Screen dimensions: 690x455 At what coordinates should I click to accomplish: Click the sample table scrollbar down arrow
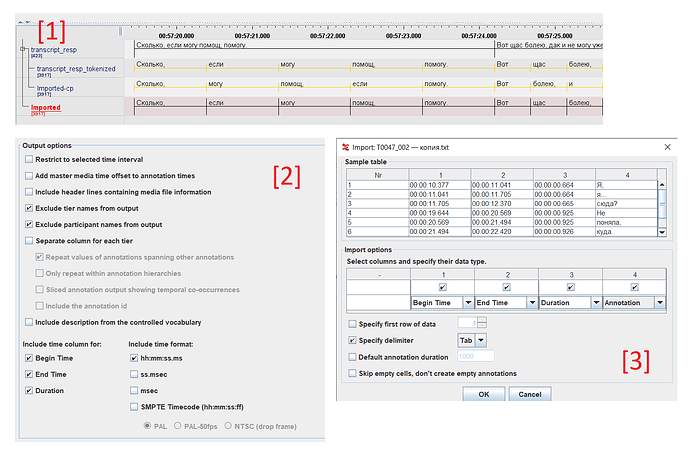tap(661, 231)
